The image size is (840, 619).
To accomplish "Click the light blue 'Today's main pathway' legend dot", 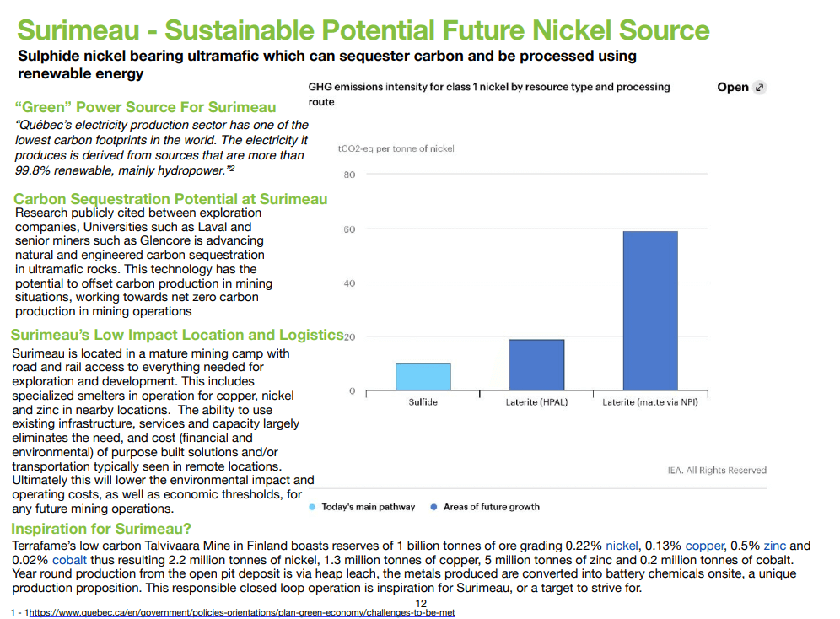I will coord(312,507).
